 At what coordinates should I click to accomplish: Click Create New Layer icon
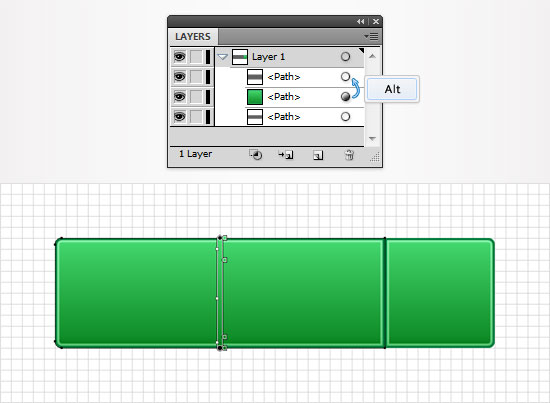point(318,155)
